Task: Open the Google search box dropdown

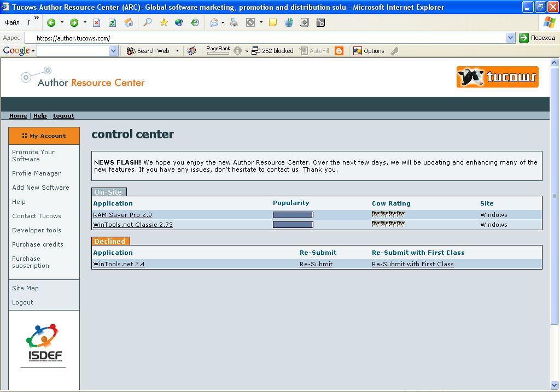Action: click(113, 51)
